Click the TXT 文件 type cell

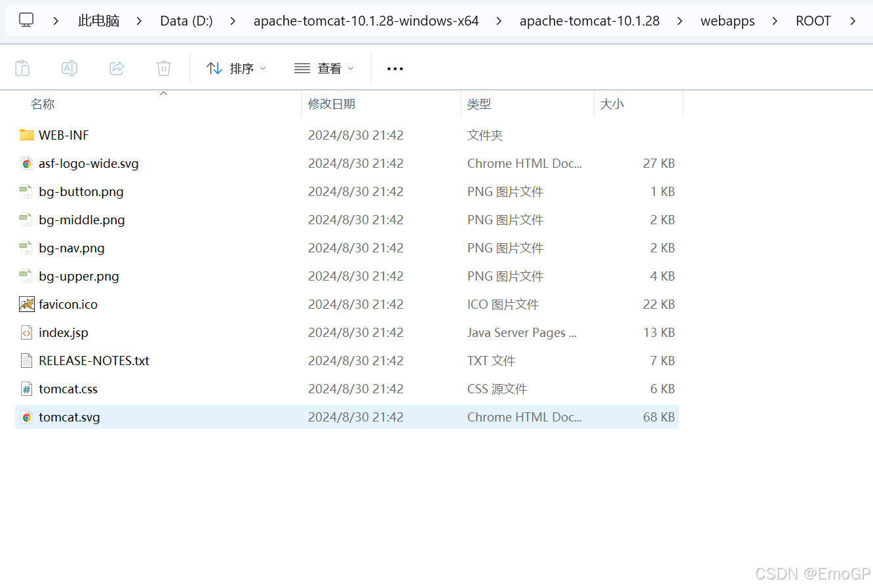[491, 361]
